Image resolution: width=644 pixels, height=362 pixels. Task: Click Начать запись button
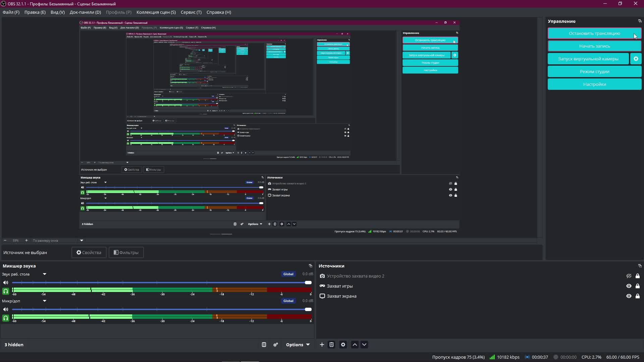point(594,46)
